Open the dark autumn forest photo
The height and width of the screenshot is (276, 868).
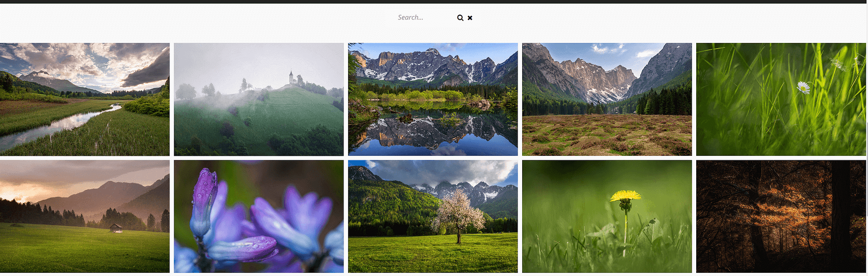click(781, 216)
